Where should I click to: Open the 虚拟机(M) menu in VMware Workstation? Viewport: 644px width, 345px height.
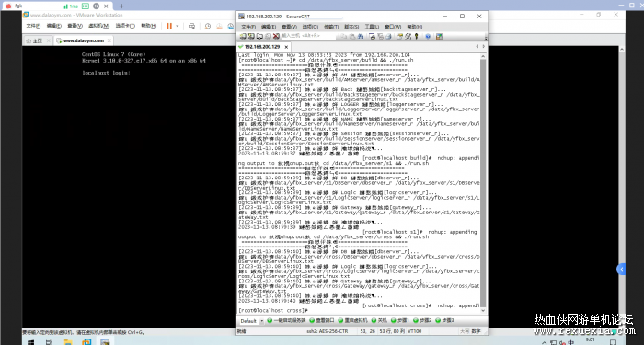(x=98, y=26)
